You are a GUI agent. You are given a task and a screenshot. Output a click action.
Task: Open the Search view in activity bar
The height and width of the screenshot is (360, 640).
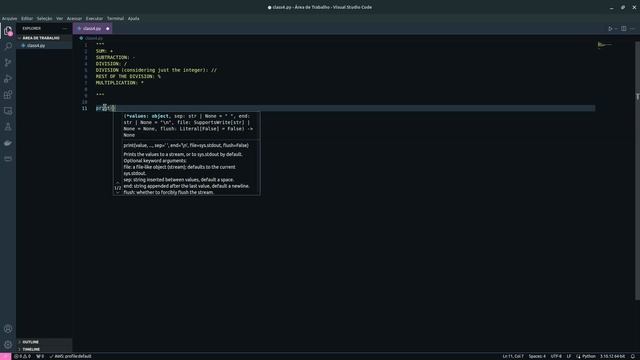click(8, 47)
